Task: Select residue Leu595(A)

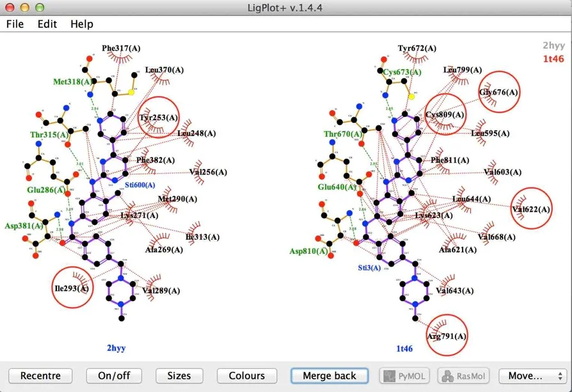Action: coord(490,133)
